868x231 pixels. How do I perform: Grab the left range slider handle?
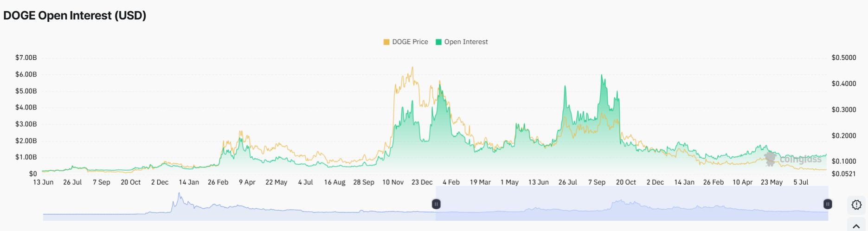coord(436,204)
